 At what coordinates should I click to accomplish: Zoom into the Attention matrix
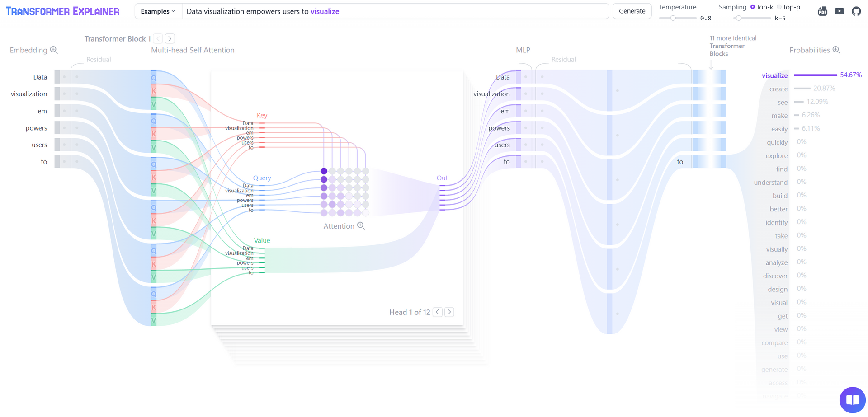click(x=361, y=225)
